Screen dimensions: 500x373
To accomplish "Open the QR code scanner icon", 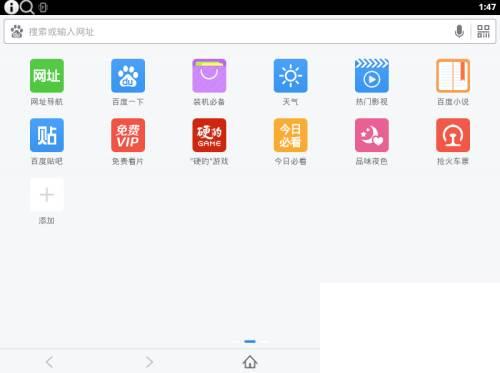I will click(483, 31).
